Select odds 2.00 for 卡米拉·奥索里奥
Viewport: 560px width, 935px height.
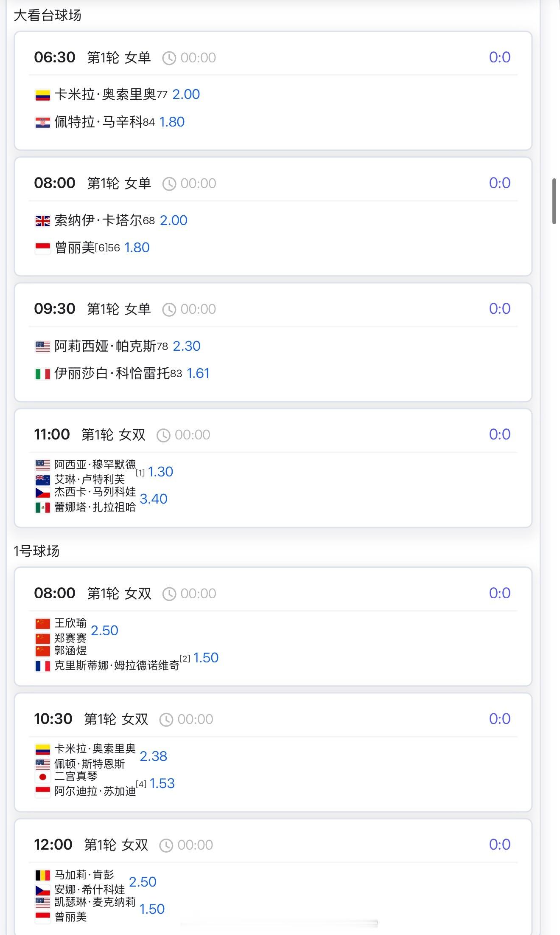coord(186,94)
